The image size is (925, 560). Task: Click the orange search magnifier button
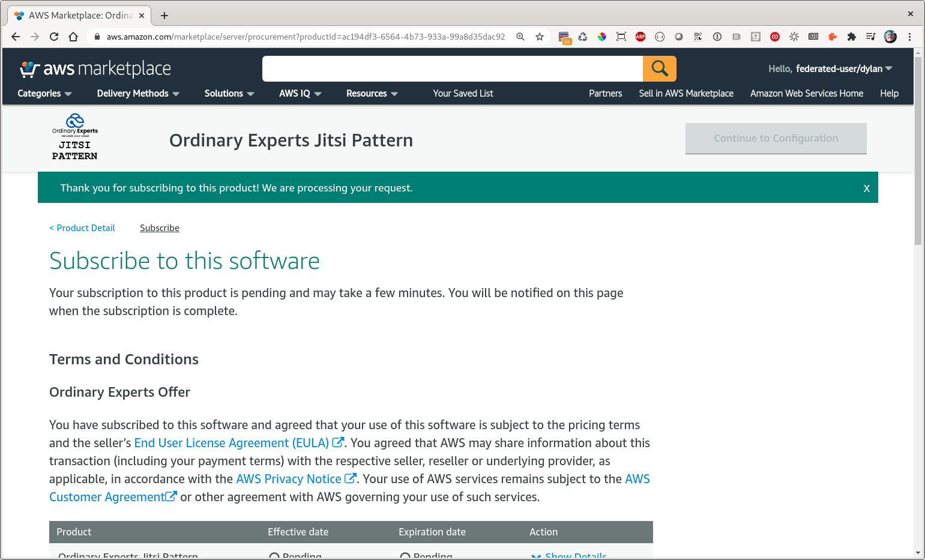coord(659,68)
